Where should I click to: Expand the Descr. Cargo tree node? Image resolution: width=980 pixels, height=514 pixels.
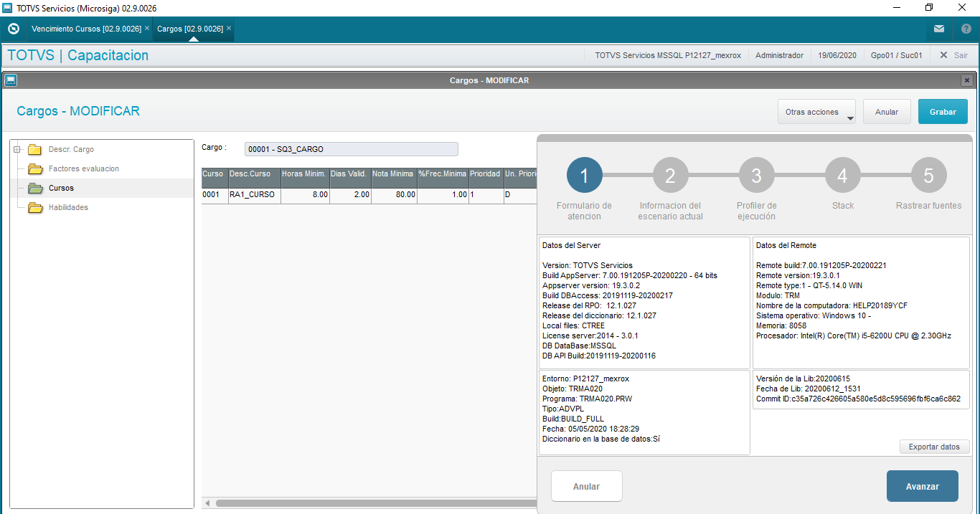17,149
